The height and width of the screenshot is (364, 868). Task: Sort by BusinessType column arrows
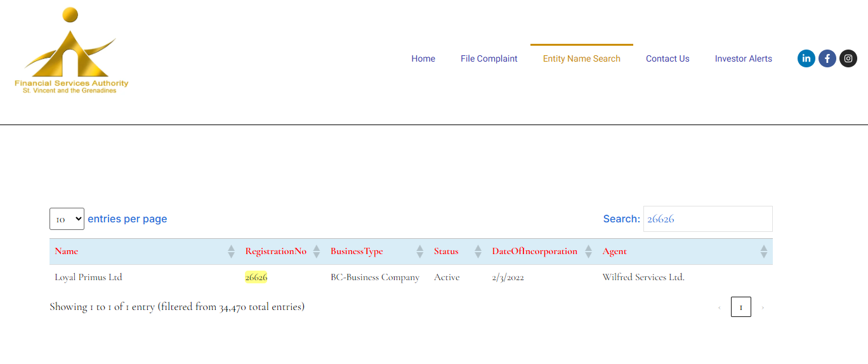click(419, 252)
